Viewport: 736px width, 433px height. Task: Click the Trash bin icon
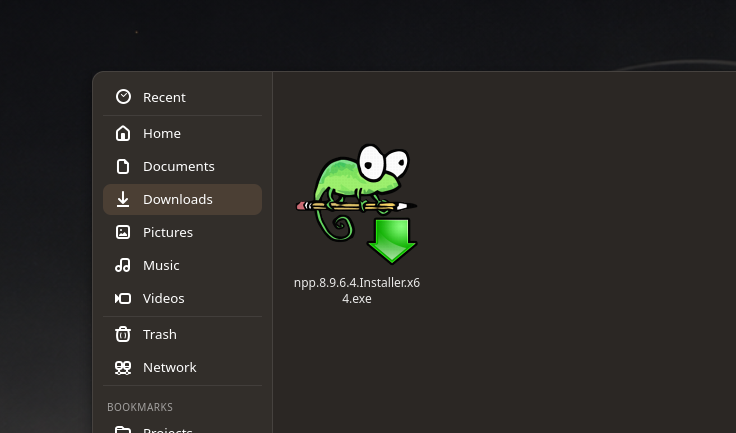pyautogui.click(x=123, y=334)
